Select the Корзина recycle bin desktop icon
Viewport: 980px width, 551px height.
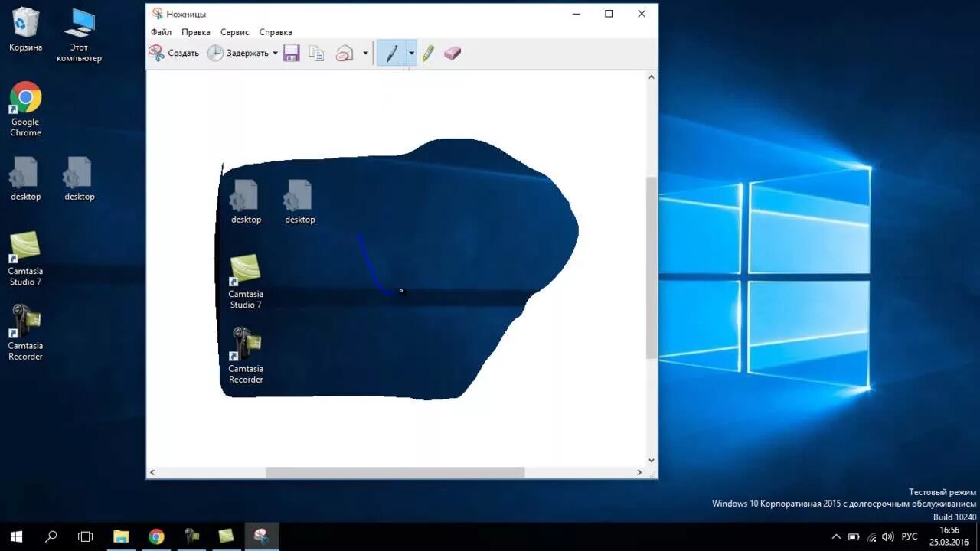point(26,30)
